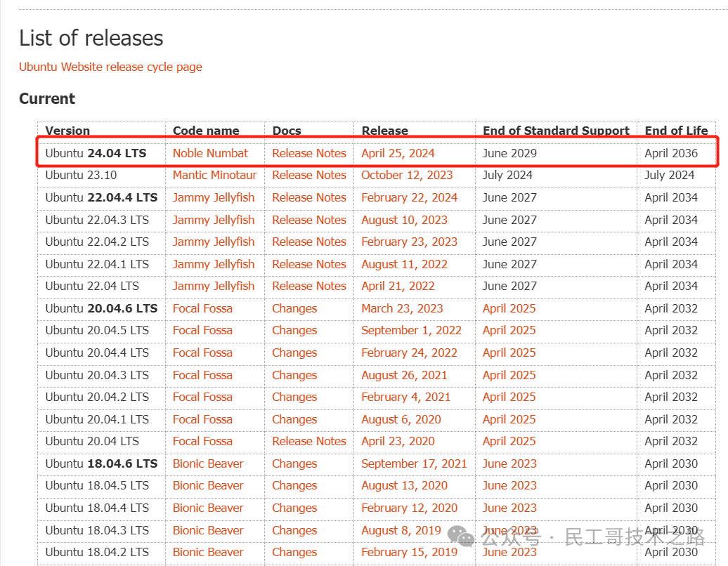Click the March 23, 2023 release date link
The image size is (728, 566).
coord(402,308)
